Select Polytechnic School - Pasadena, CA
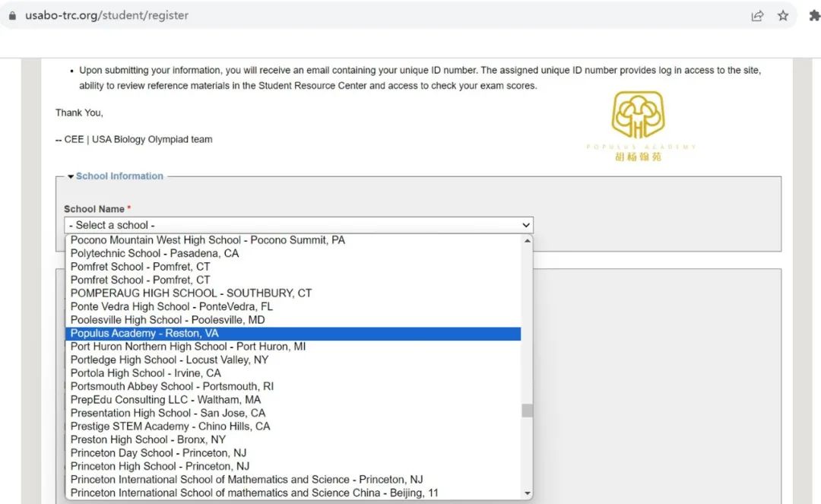 (x=293, y=253)
